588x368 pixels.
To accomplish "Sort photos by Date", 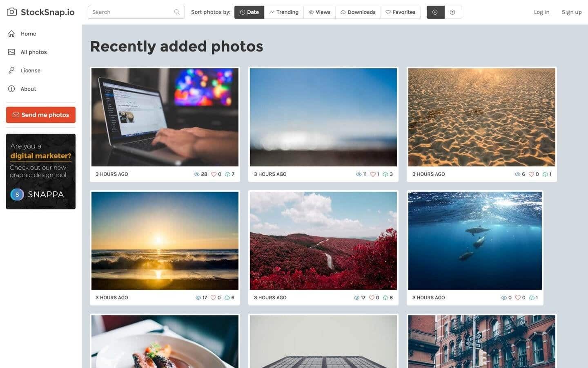I will (x=249, y=12).
